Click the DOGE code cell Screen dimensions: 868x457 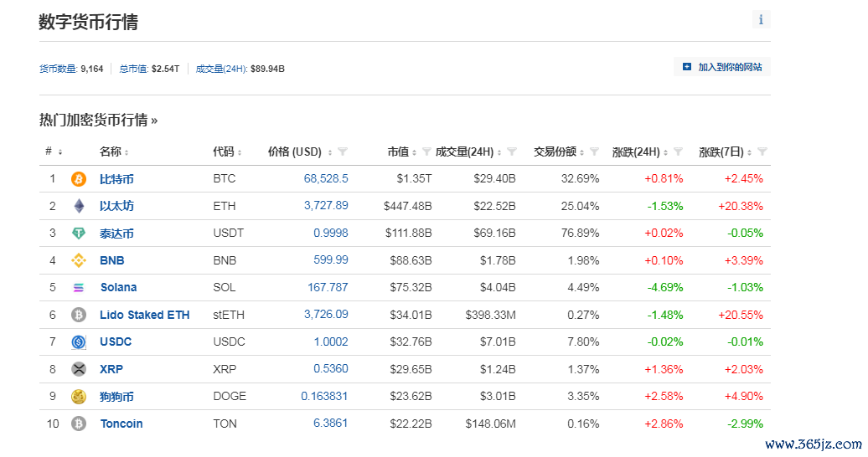pos(230,396)
